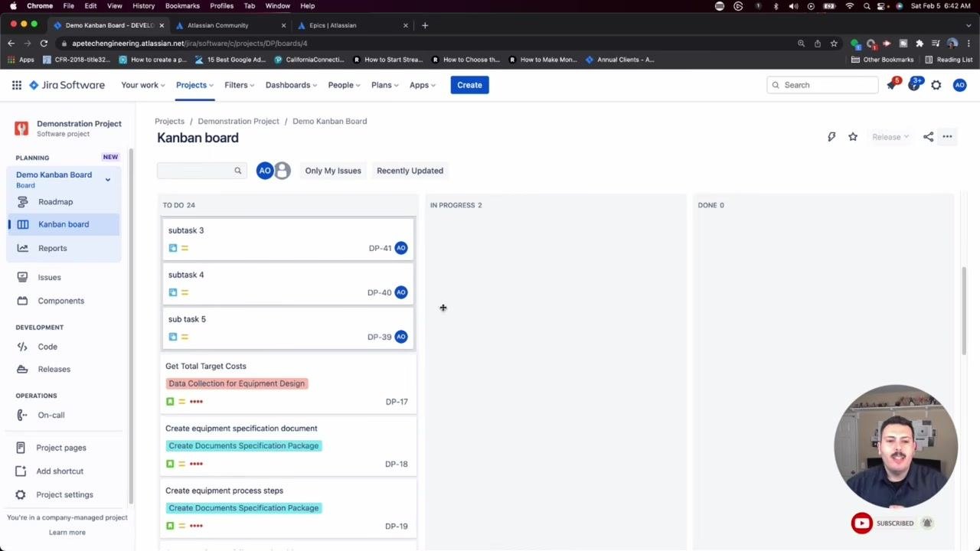Image resolution: width=980 pixels, height=551 pixels.
Task: Open the board more options menu
Action: point(947,137)
